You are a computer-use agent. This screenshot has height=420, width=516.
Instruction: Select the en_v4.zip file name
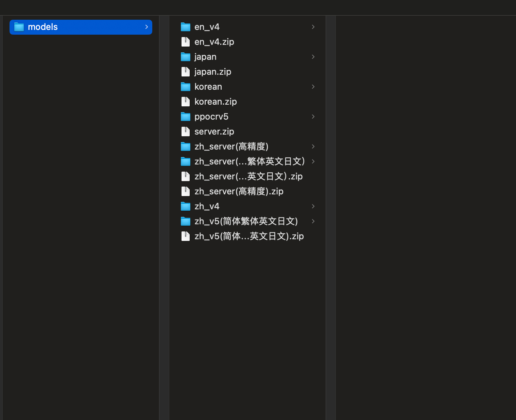coord(214,42)
